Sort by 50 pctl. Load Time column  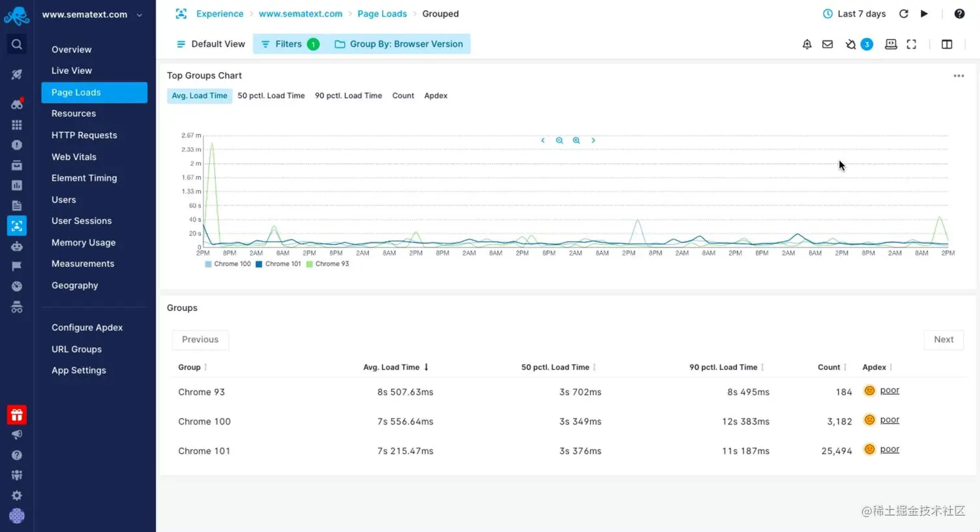pyautogui.click(x=559, y=367)
